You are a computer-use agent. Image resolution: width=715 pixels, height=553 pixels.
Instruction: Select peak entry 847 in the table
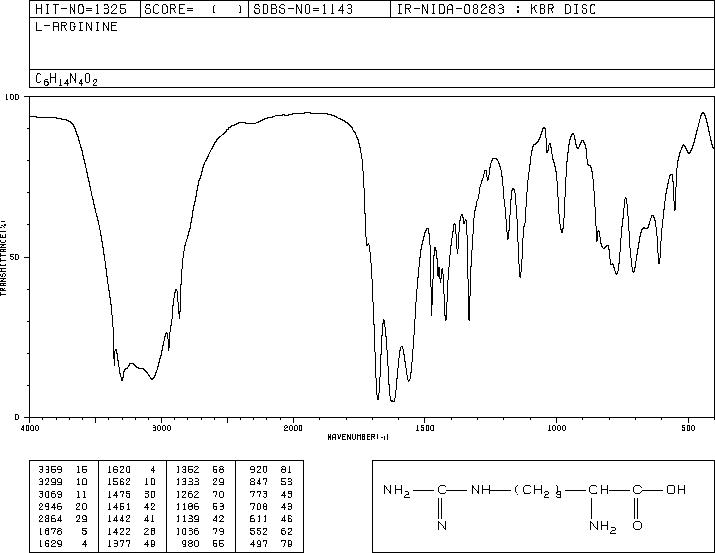[271, 482]
